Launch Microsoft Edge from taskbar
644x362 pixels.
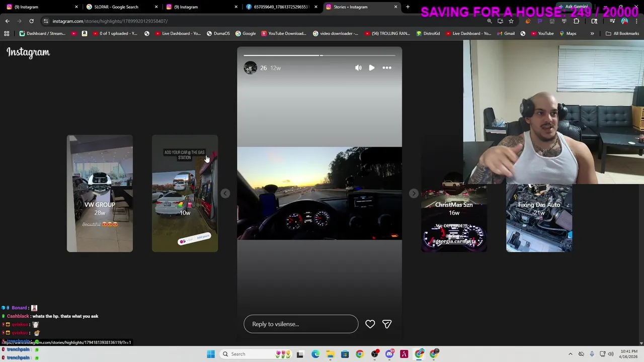[315, 354]
